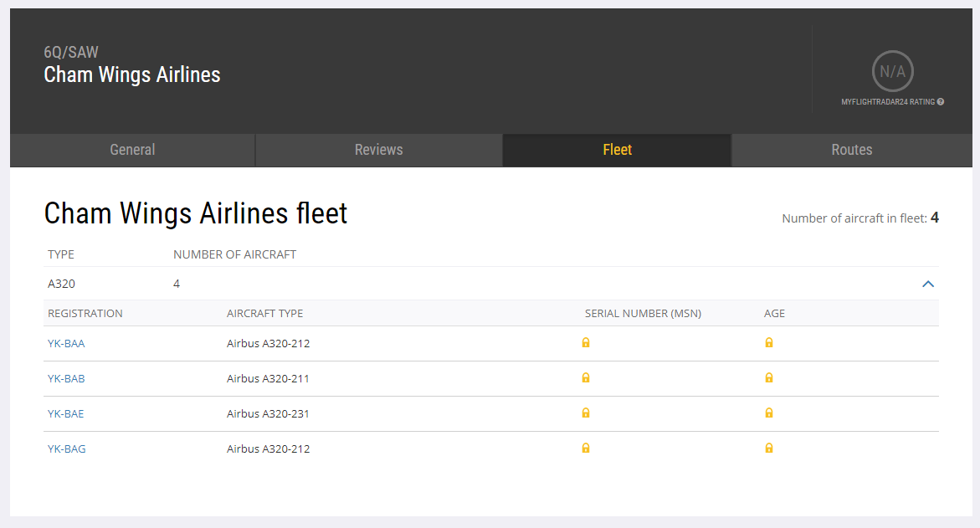Click the age lock icon for YK-BAG
This screenshot has width=980, height=528.
click(x=769, y=448)
